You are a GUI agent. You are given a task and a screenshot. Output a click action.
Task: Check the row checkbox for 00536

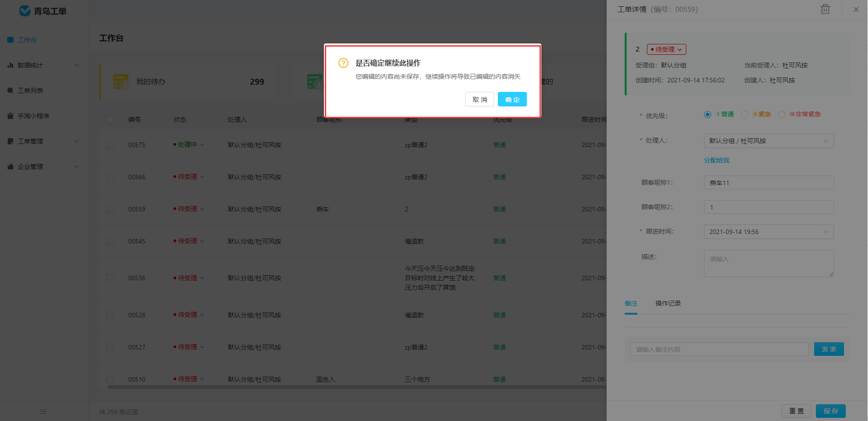(x=110, y=278)
